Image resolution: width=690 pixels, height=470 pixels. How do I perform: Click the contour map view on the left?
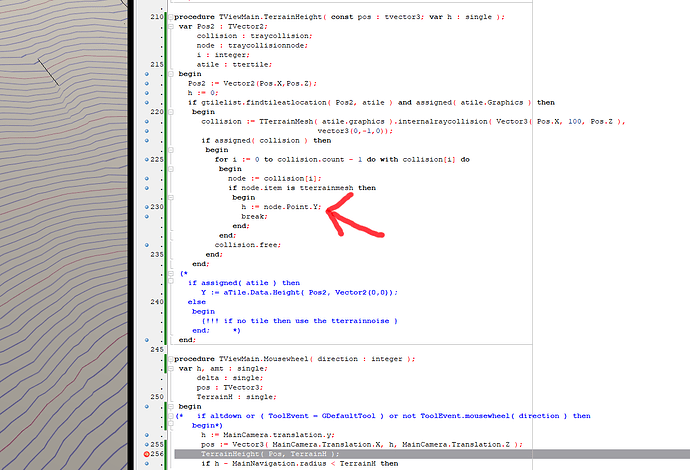[x=63, y=235]
